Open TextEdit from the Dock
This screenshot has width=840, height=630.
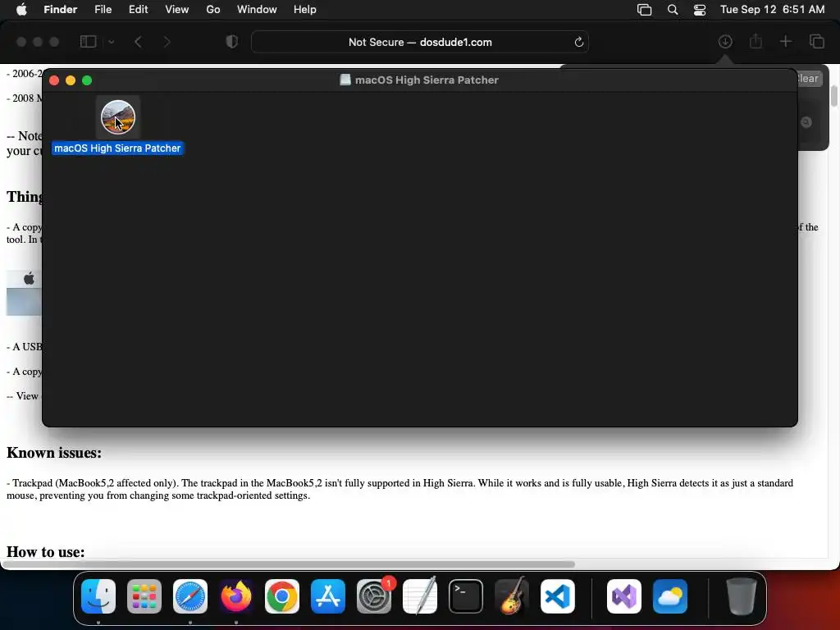tap(420, 596)
